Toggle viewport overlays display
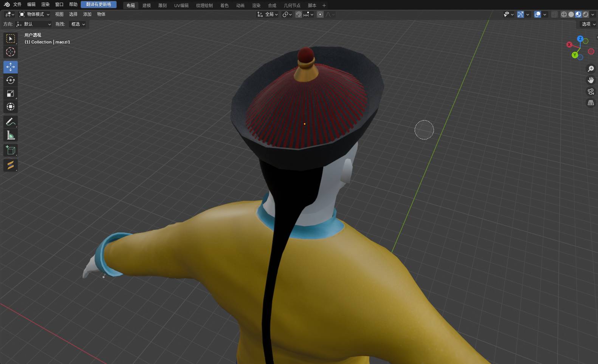The image size is (598, 364). point(538,14)
